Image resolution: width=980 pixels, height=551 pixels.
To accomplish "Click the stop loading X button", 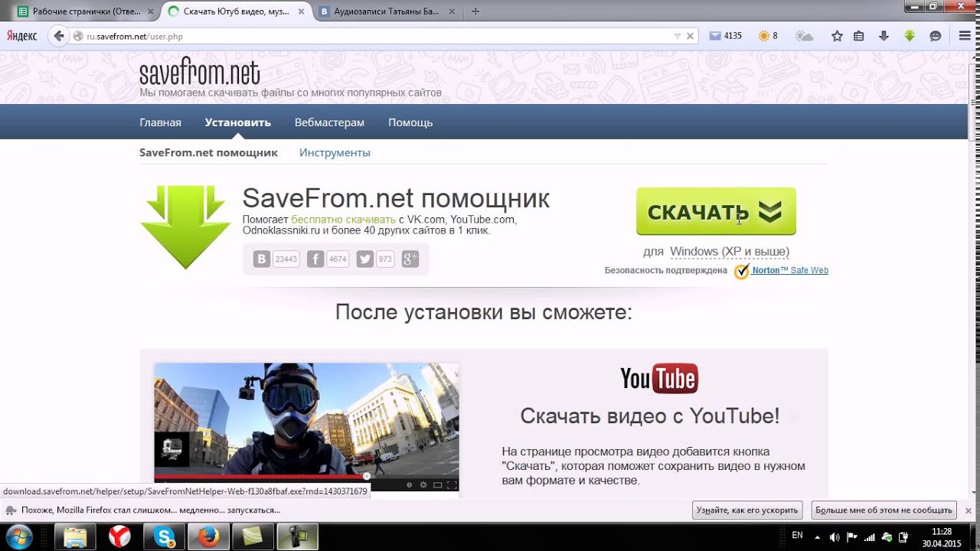I will (690, 36).
